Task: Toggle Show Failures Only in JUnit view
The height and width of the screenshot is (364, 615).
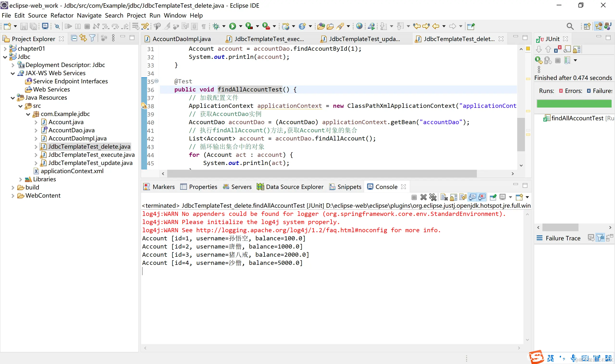Action: tap(557, 49)
